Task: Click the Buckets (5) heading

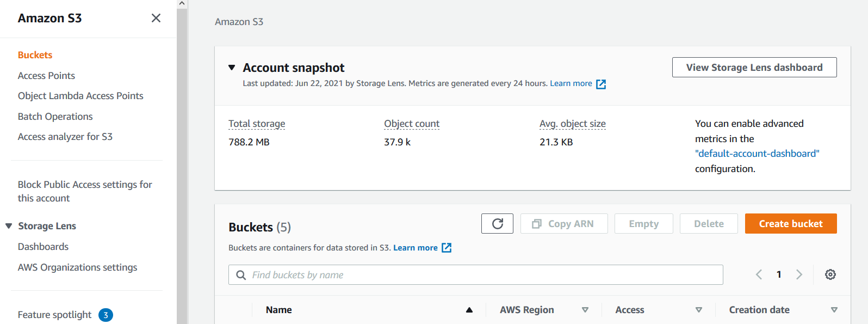Action: click(259, 227)
